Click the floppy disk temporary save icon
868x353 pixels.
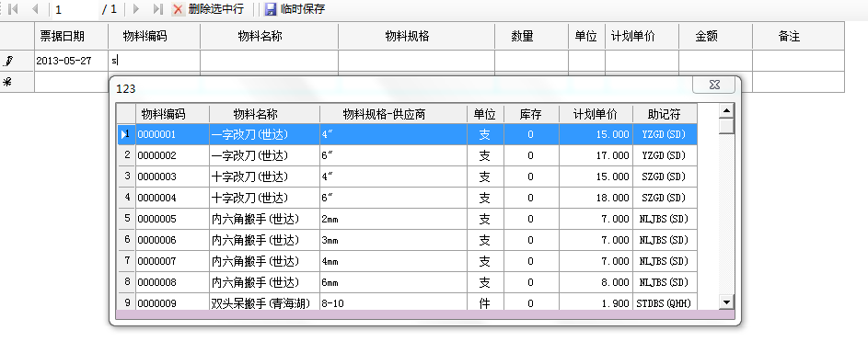point(271,9)
